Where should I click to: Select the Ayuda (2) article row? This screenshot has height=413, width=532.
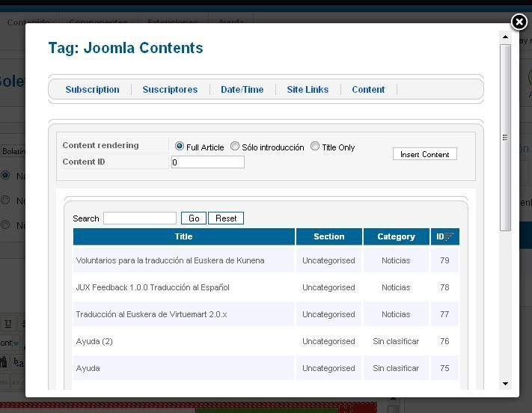tap(94, 341)
